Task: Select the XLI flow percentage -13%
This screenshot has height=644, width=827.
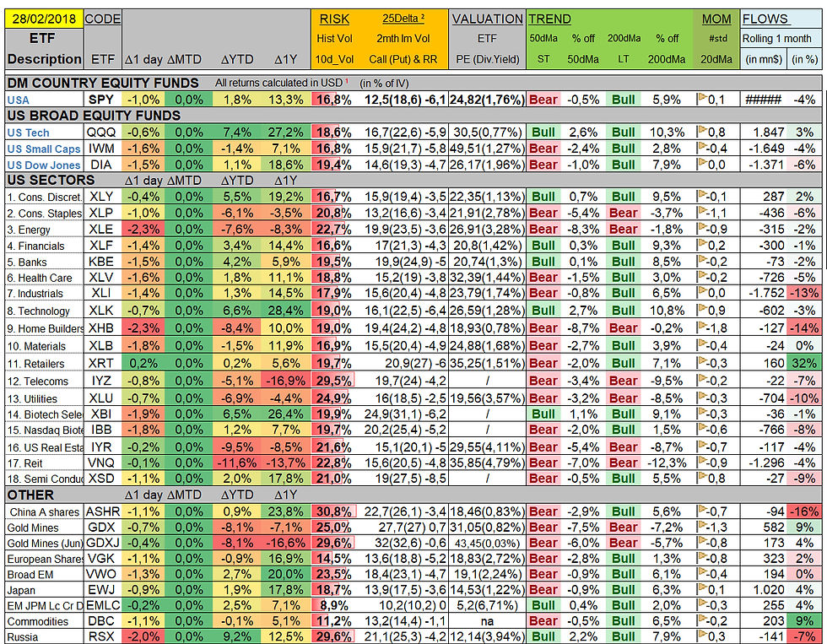Action: point(804,293)
